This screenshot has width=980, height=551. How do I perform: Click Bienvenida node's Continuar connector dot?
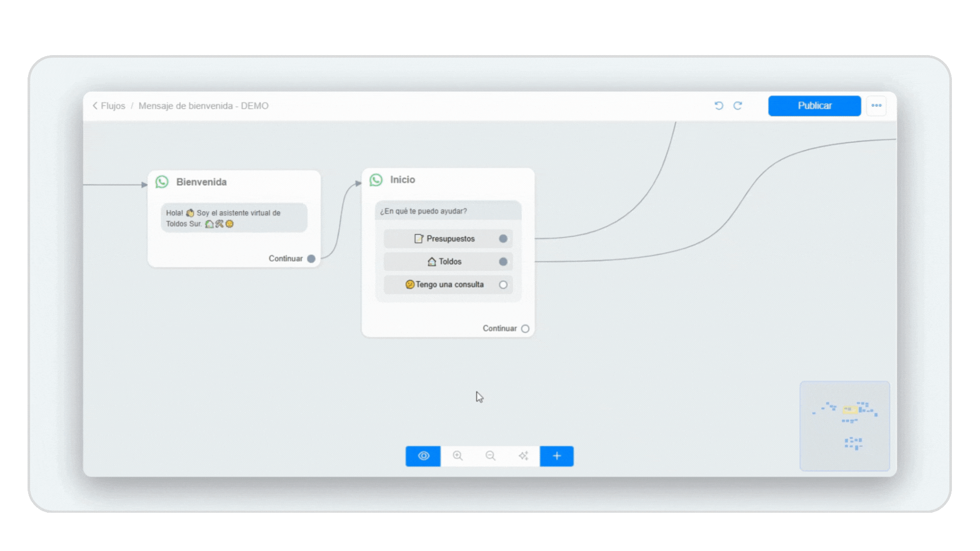click(x=311, y=259)
